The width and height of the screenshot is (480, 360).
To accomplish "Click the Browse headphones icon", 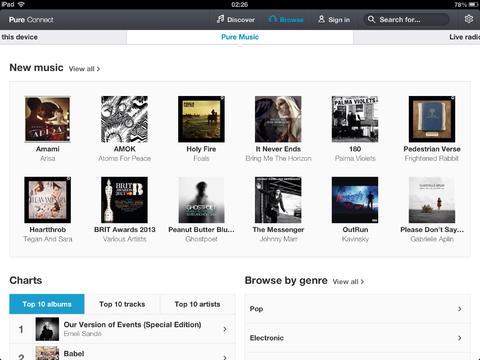I will pos(272,19).
